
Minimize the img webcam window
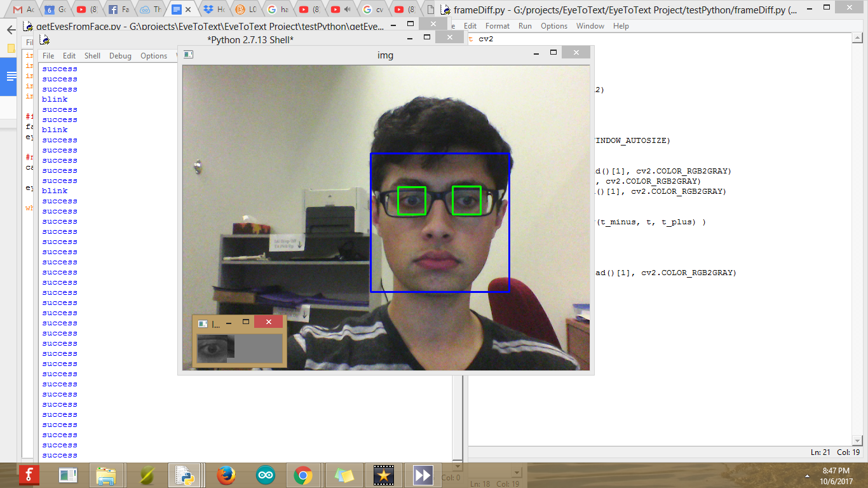click(536, 53)
